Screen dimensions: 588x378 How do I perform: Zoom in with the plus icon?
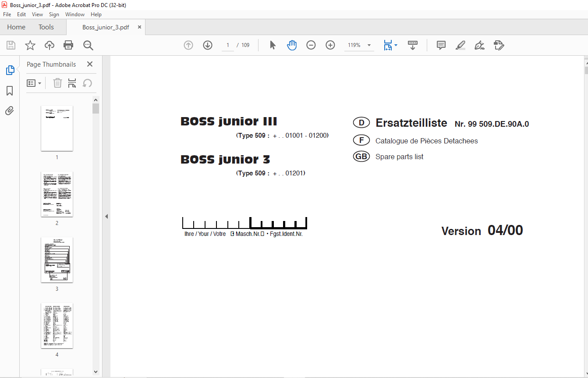pos(330,45)
